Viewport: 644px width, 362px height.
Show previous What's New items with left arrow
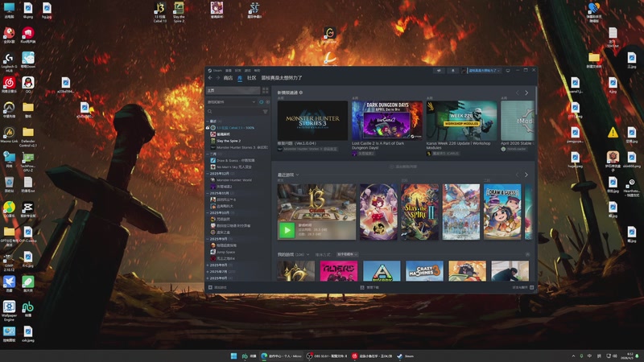517,93
